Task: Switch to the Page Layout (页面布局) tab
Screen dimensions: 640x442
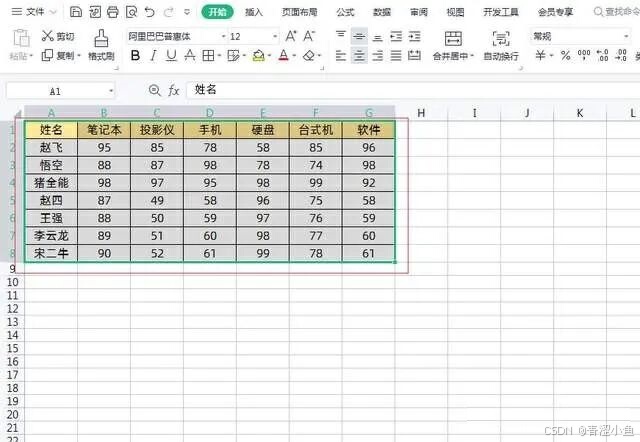Action: point(299,12)
